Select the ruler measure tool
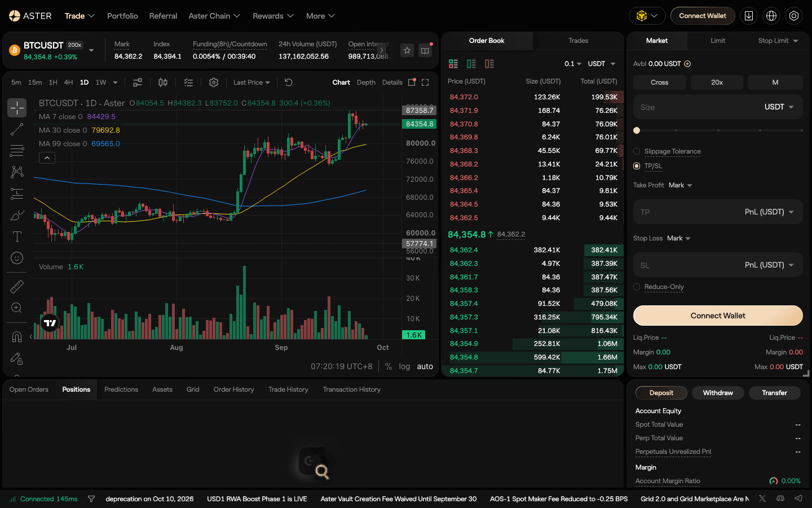 click(x=17, y=287)
